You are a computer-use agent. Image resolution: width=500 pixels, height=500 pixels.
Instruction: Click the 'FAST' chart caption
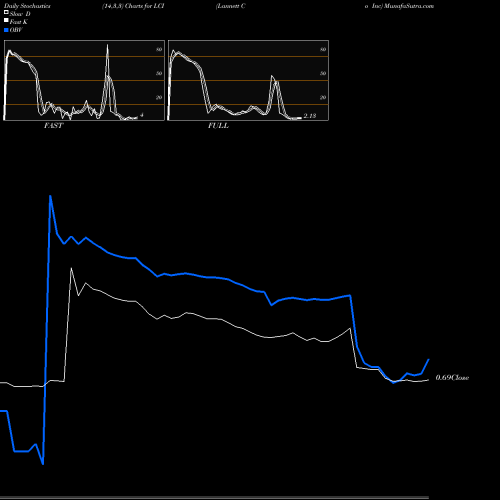click(x=53, y=126)
